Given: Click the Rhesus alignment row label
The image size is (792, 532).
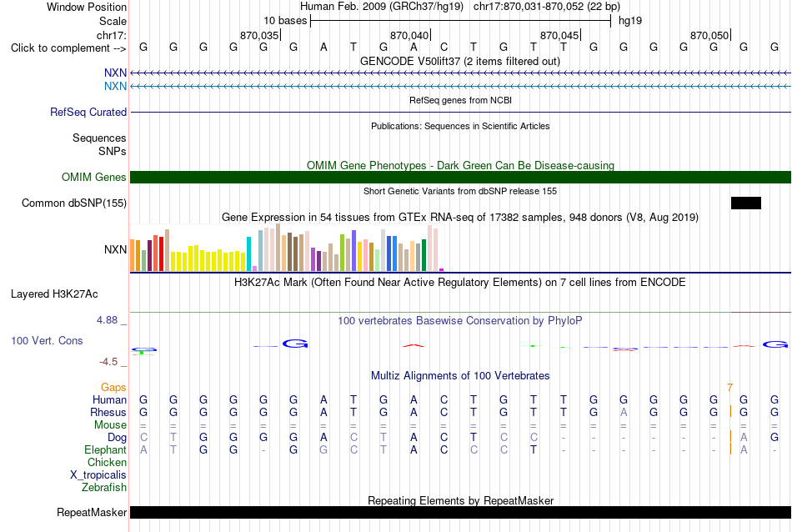Looking at the screenshot, I should [x=108, y=413].
